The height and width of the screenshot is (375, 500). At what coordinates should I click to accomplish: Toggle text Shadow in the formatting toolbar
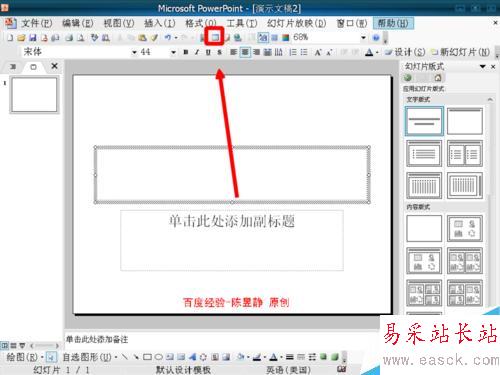click(219, 52)
